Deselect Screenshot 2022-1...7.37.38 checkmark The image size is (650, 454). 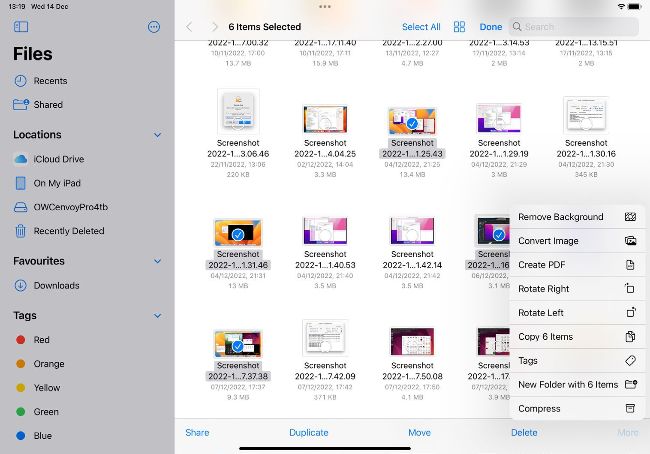pos(238,346)
